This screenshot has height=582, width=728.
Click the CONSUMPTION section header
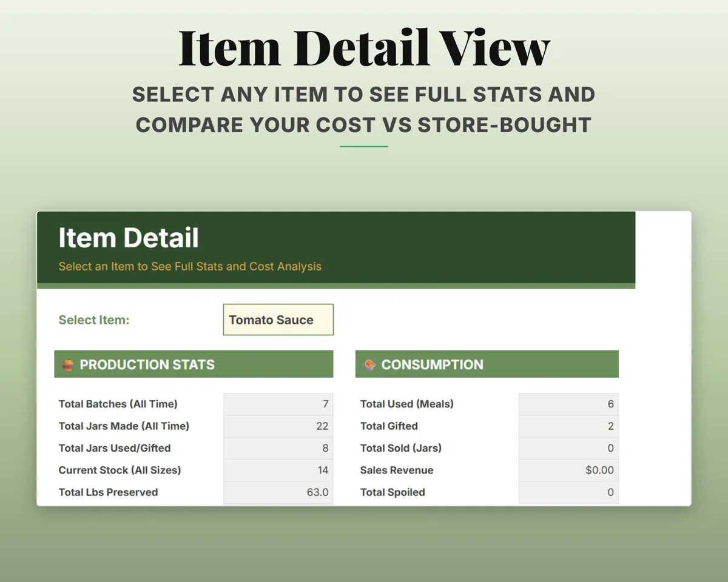(x=487, y=364)
